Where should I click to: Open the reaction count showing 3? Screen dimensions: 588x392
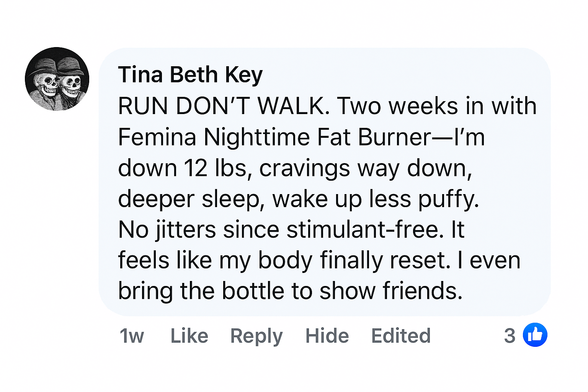click(510, 336)
